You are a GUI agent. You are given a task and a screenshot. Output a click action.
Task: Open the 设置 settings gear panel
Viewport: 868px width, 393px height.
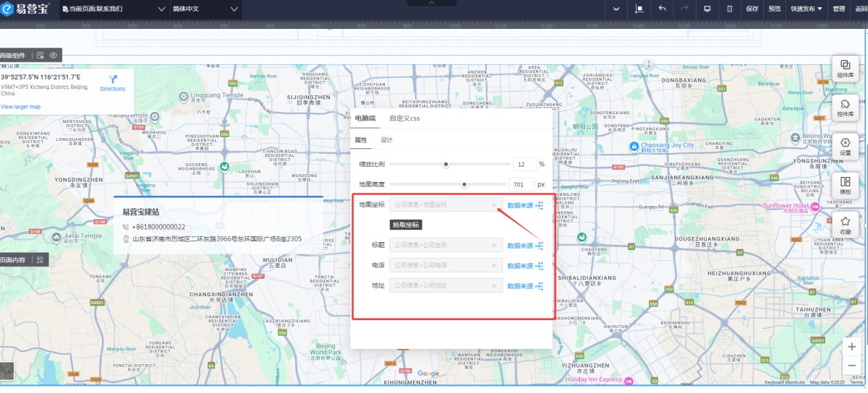[845, 147]
